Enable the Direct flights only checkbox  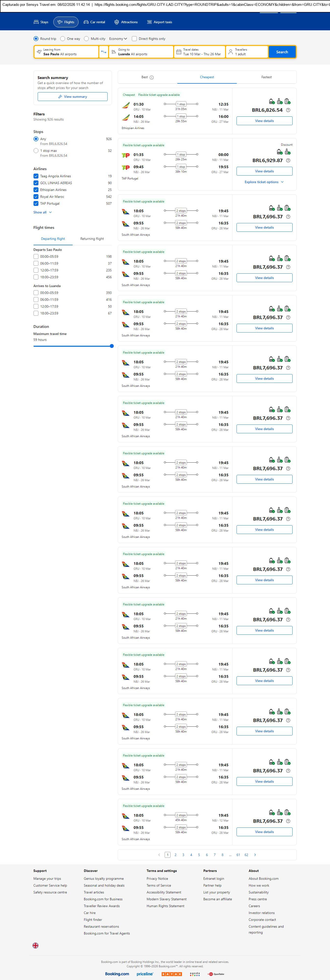[134, 39]
